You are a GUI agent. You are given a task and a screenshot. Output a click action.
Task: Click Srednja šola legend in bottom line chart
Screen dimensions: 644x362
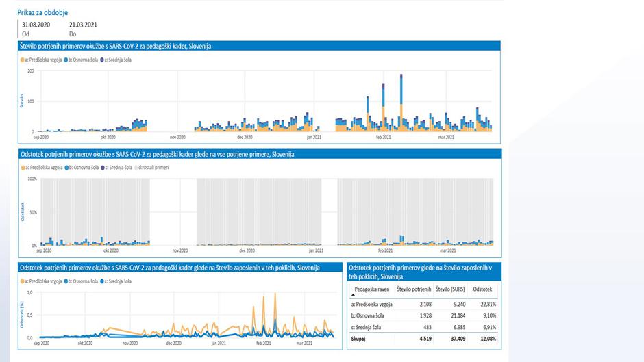(x=116, y=281)
